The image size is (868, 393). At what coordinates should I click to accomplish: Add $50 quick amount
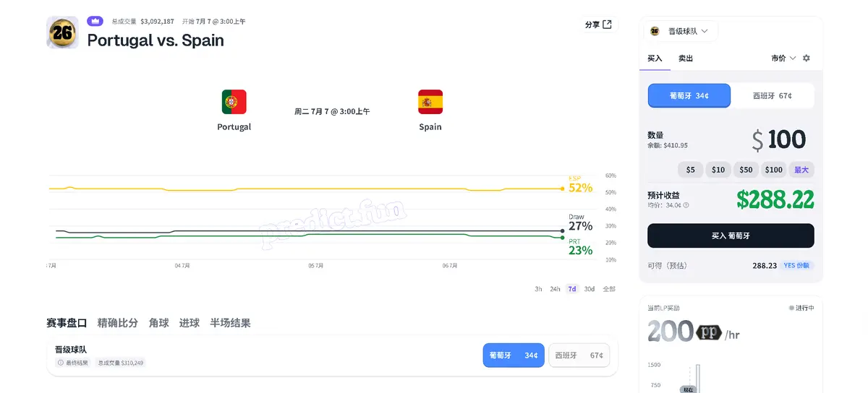coord(746,170)
